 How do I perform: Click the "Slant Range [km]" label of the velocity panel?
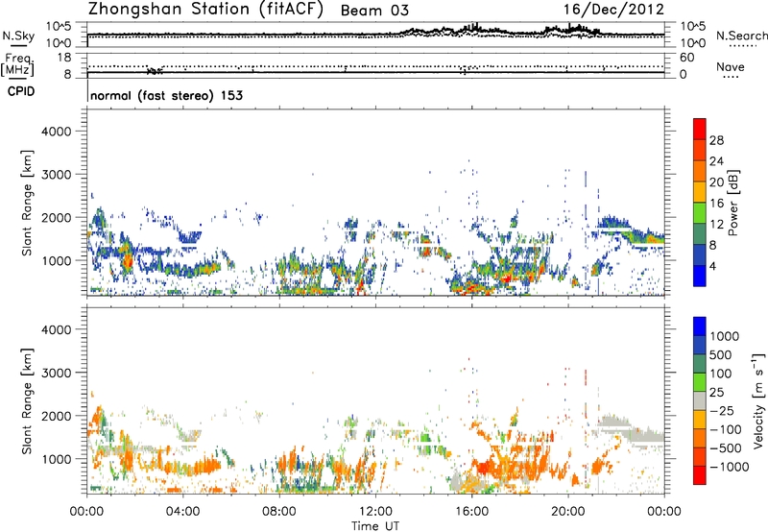[x=27, y=401]
